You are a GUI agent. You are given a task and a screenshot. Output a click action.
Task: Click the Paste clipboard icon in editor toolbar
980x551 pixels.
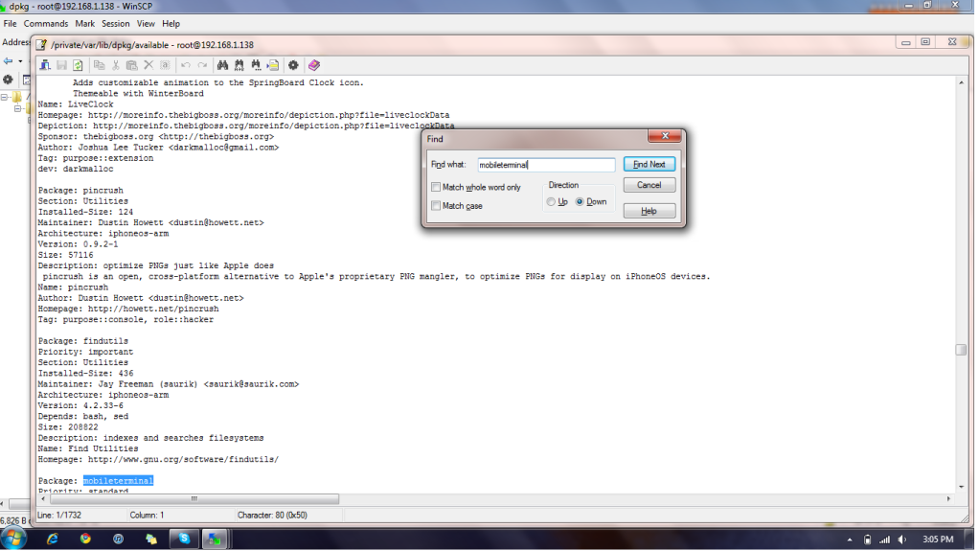(x=132, y=65)
